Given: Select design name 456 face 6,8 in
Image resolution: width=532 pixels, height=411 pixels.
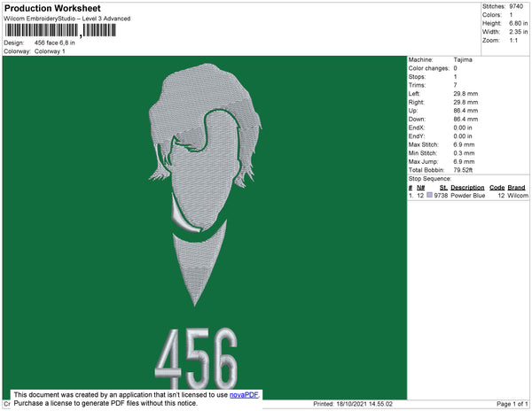Looking at the screenshot, I should point(55,43).
